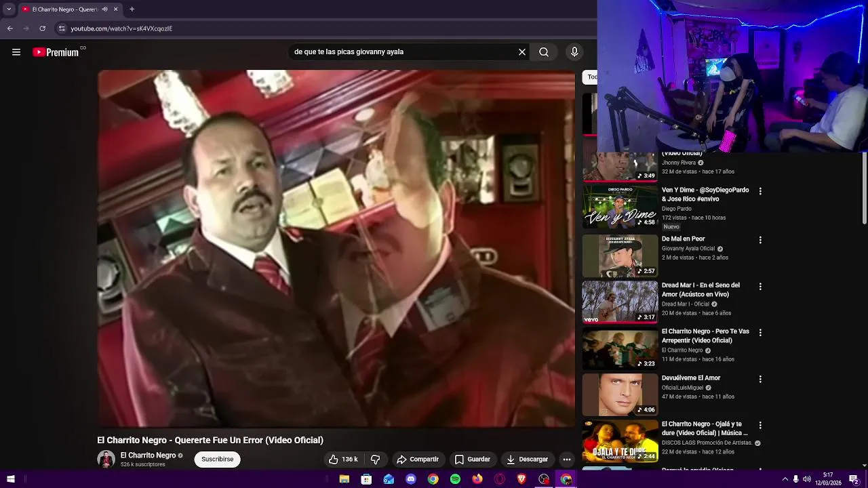Image resolution: width=868 pixels, height=488 pixels.
Task: Mute the tab via audio icon
Action: click(x=104, y=9)
